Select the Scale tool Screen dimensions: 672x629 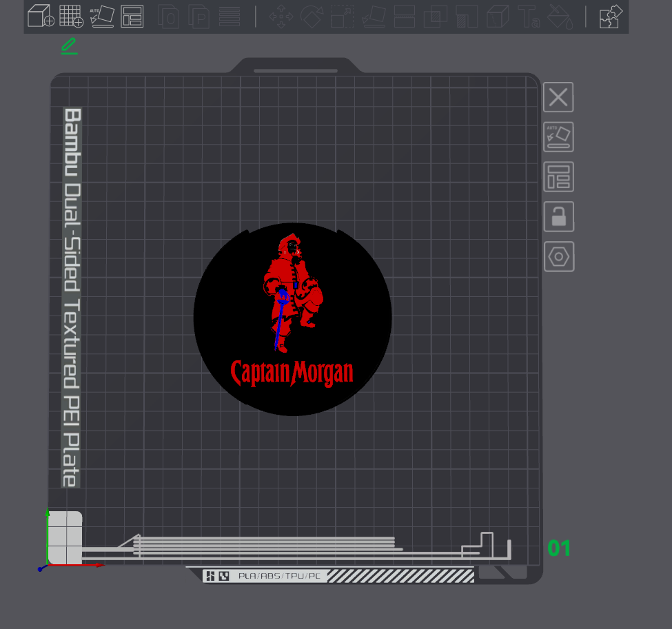coord(342,17)
